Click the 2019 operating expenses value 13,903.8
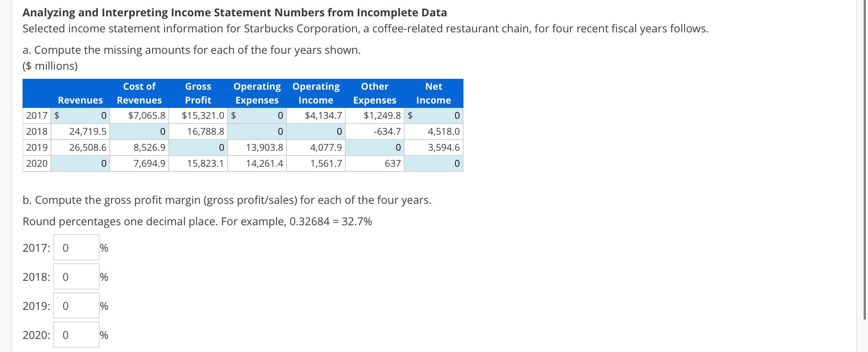The width and height of the screenshot is (868, 352). click(x=265, y=147)
